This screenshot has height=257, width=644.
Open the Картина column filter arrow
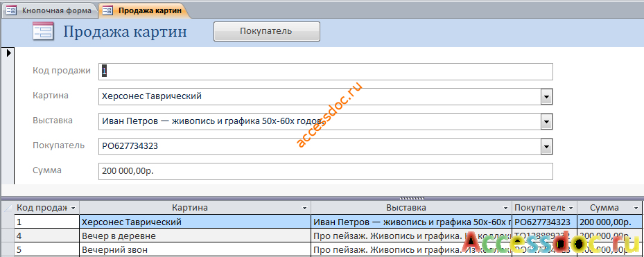point(305,208)
